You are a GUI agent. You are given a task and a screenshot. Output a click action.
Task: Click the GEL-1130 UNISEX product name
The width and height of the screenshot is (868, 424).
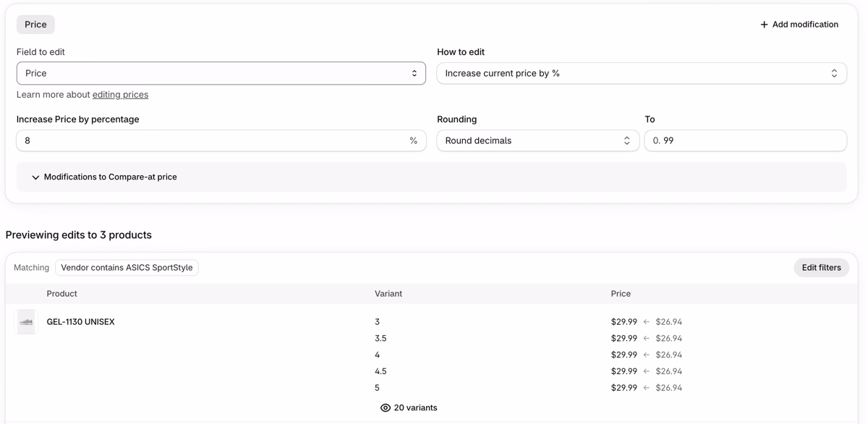[x=80, y=322]
